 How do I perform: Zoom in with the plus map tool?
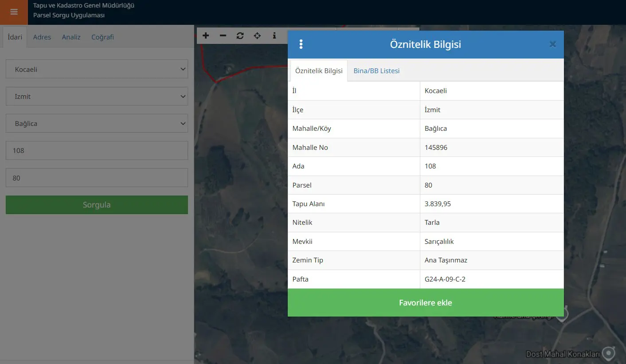point(206,35)
